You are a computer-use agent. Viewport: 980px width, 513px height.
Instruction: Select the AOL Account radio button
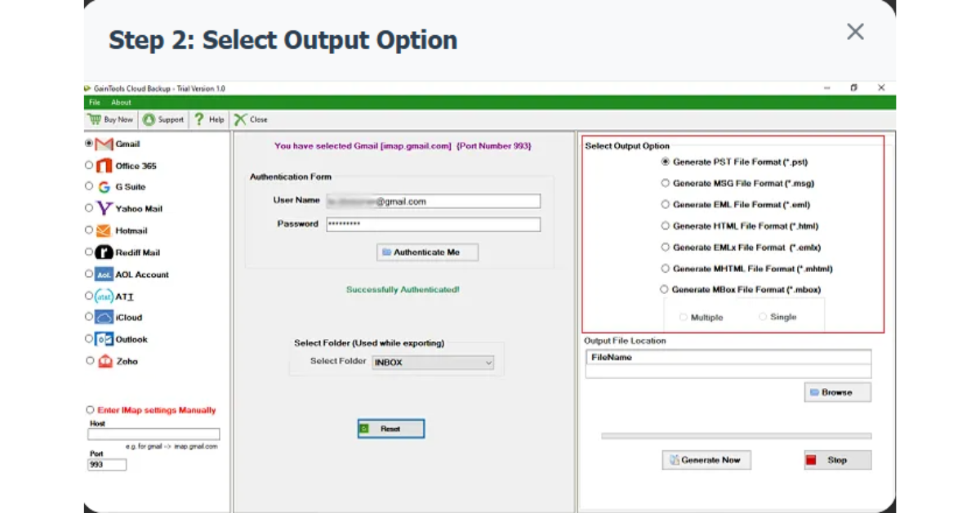89,274
